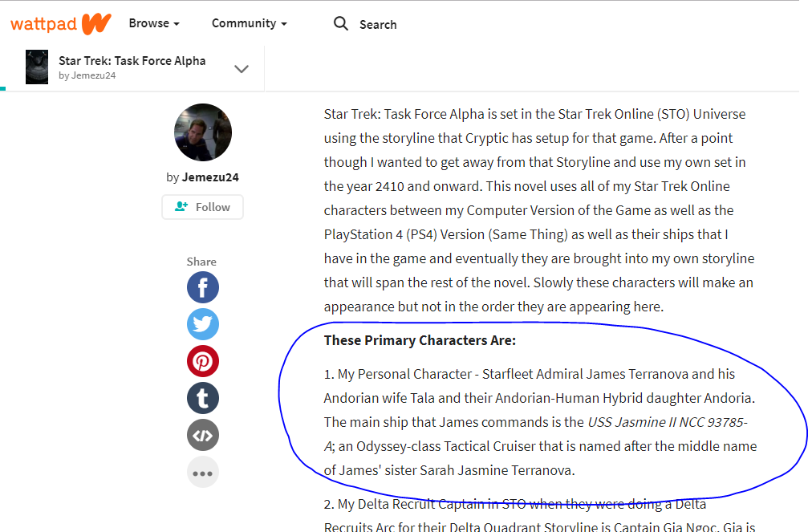Share the story on Twitter
This screenshot has width=808, height=532.
(x=203, y=324)
